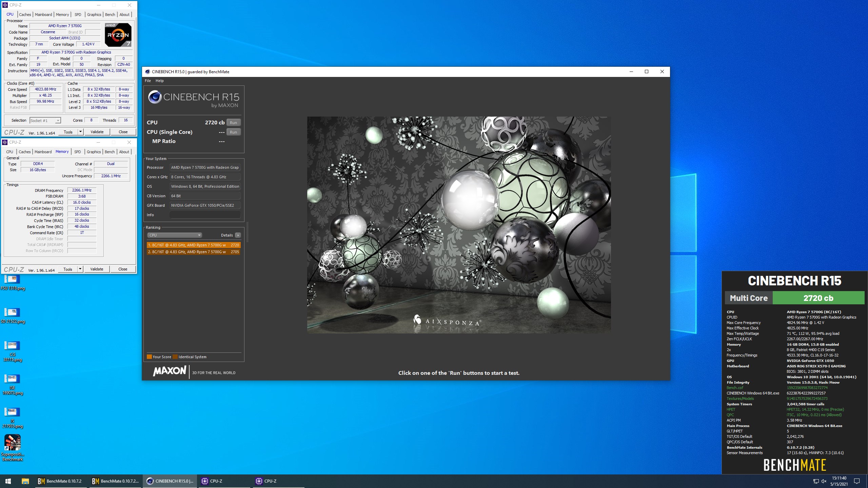Switch to CPU tab in lower CPU-Z window
The image size is (868, 488).
click(9, 152)
